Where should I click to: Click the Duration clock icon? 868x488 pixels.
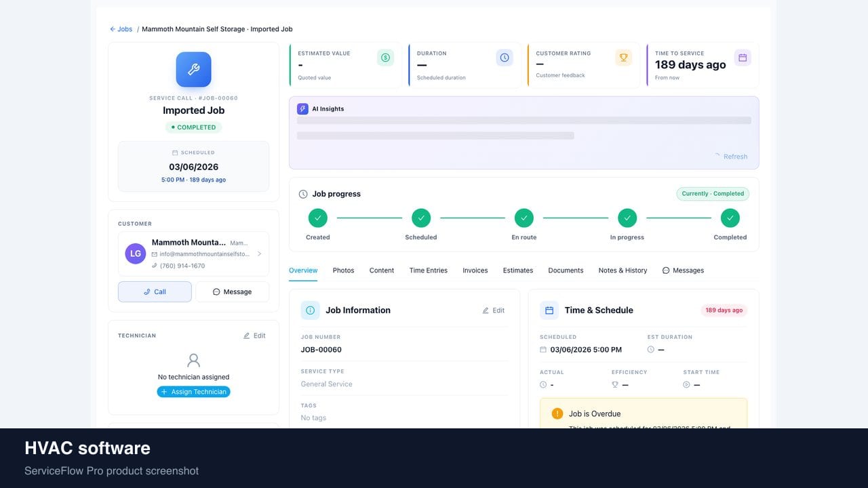tap(505, 58)
